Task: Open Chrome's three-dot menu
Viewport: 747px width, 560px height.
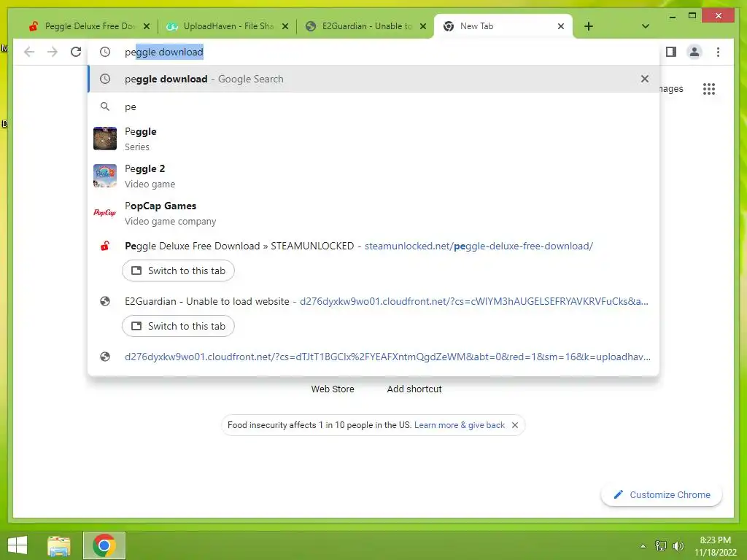Action: [718, 52]
